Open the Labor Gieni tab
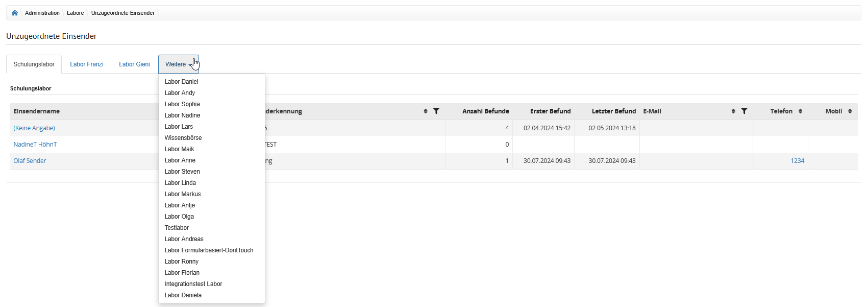The height and width of the screenshot is (307, 868). click(x=134, y=64)
